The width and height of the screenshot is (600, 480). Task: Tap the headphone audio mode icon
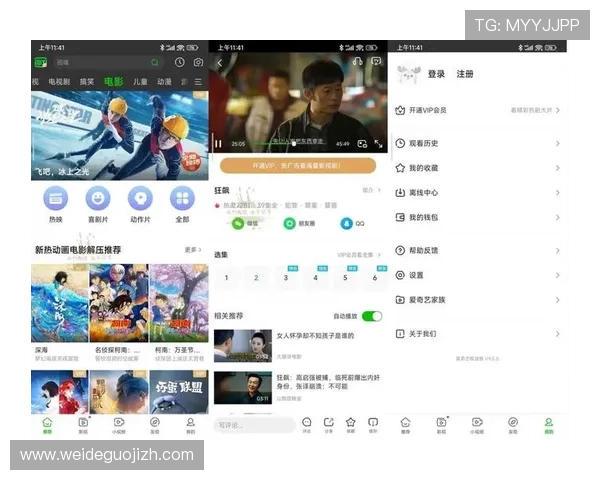pos(357,61)
